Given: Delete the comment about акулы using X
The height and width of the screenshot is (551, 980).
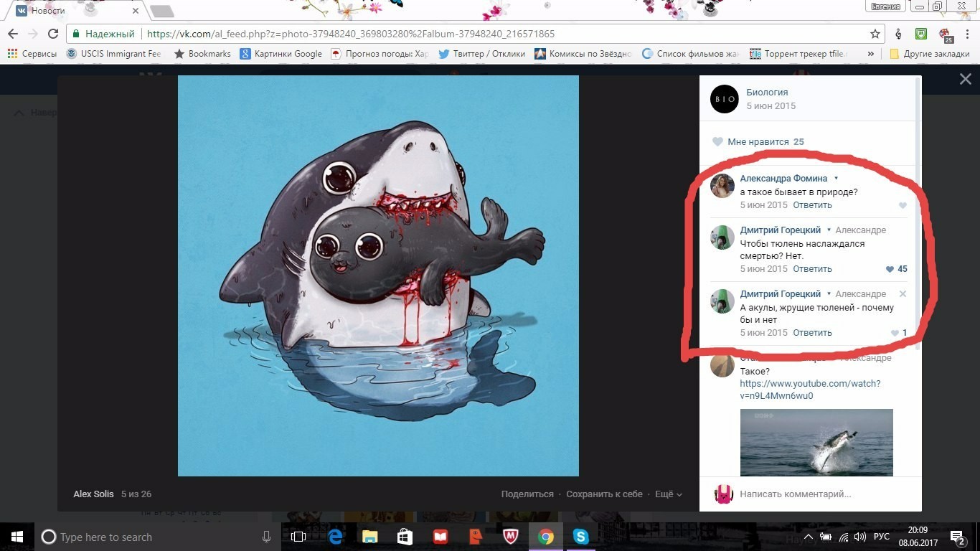Looking at the screenshot, I should (x=903, y=294).
